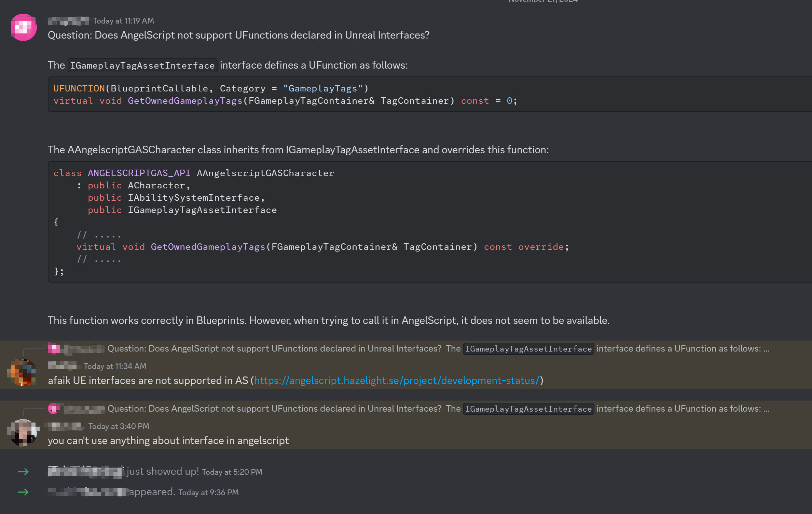
Task: Click the GetOwnedGameplayTags line ending 'const override;'
Action: (x=323, y=247)
